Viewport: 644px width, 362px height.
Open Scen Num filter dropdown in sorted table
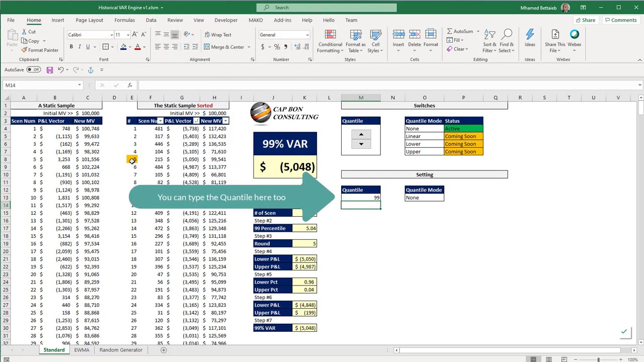(x=160, y=121)
